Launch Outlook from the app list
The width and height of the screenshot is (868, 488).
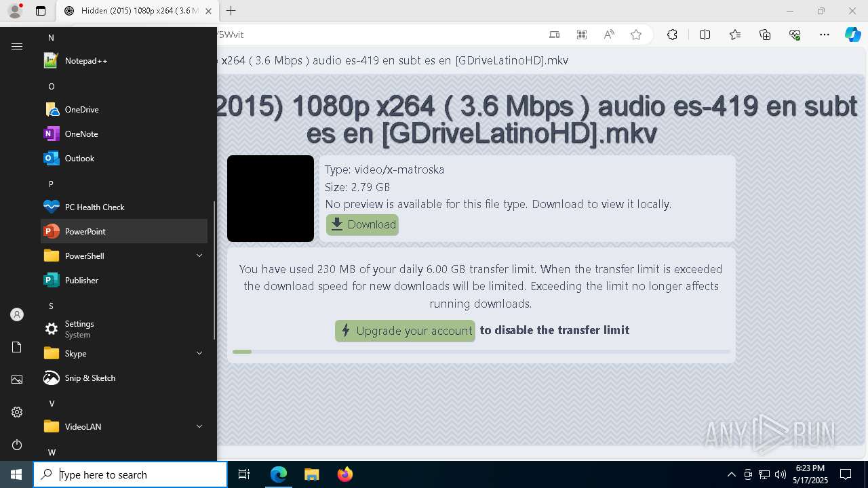(124, 159)
